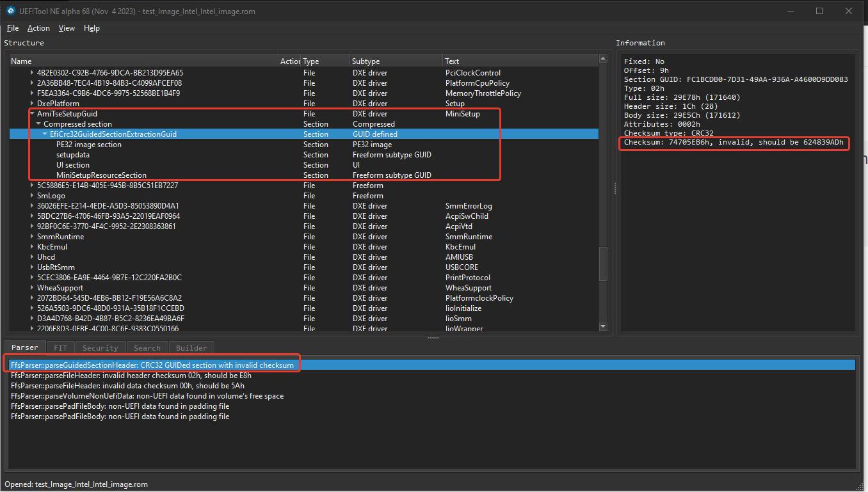Switch to the Parser tab
The image size is (868, 492).
25,347
